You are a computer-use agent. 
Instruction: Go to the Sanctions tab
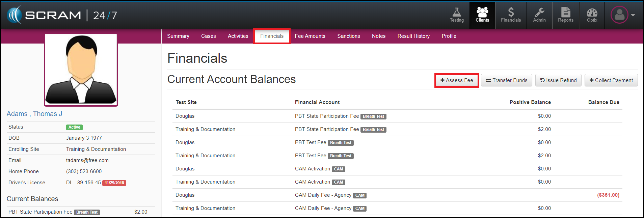coord(348,36)
